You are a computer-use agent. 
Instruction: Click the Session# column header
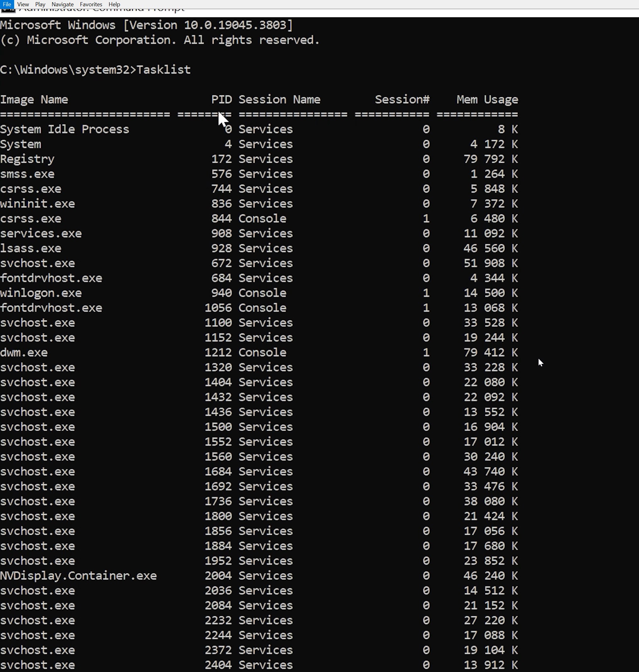pyautogui.click(x=402, y=99)
